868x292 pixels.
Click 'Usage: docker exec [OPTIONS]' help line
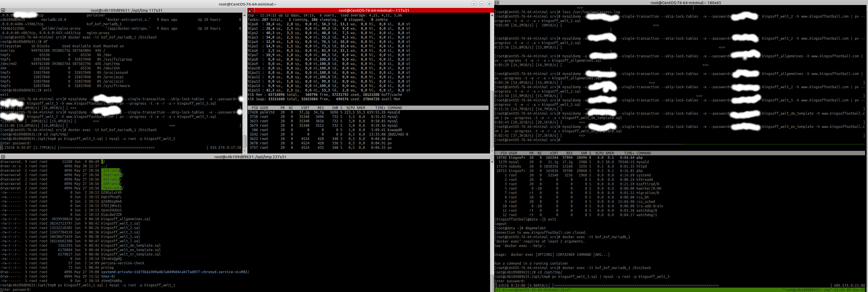(x=552, y=255)
